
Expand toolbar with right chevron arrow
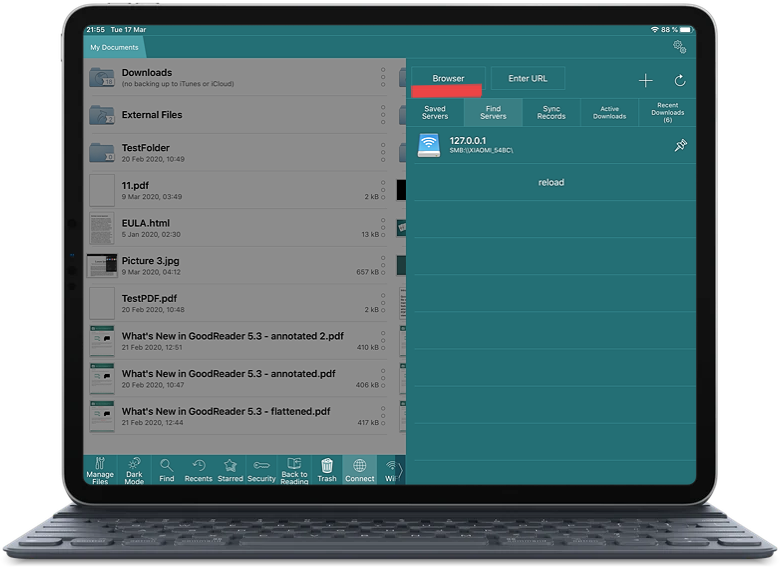400,470
